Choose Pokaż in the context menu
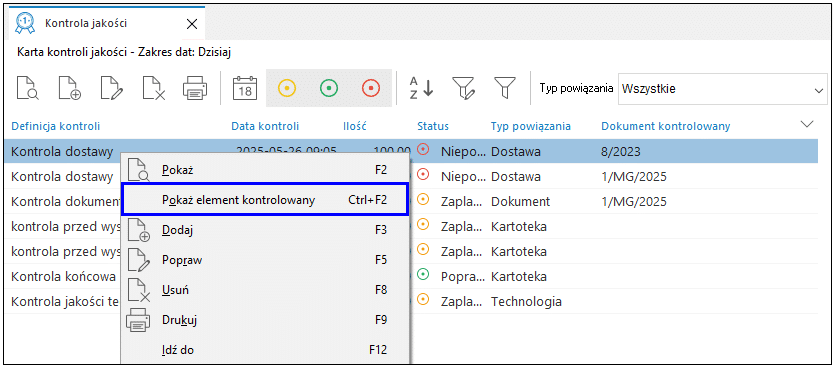Screen dimensions: 834x367 tap(265, 170)
